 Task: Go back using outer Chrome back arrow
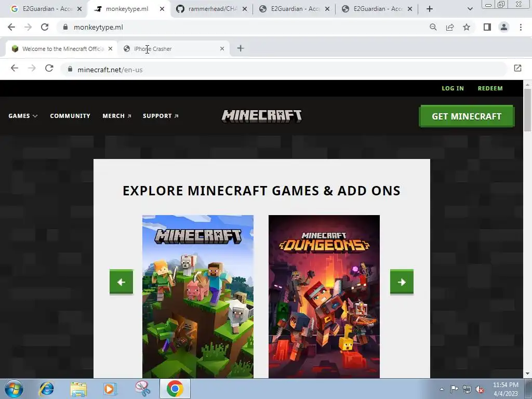coord(11,27)
